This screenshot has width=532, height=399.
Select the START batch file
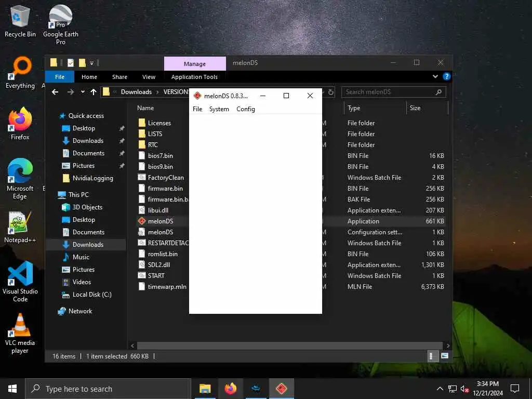click(156, 275)
